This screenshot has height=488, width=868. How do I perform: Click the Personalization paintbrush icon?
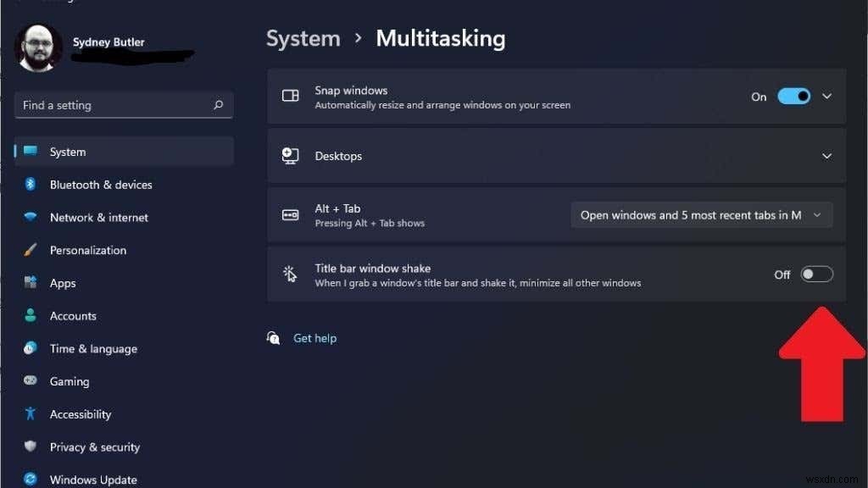[x=30, y=250]
